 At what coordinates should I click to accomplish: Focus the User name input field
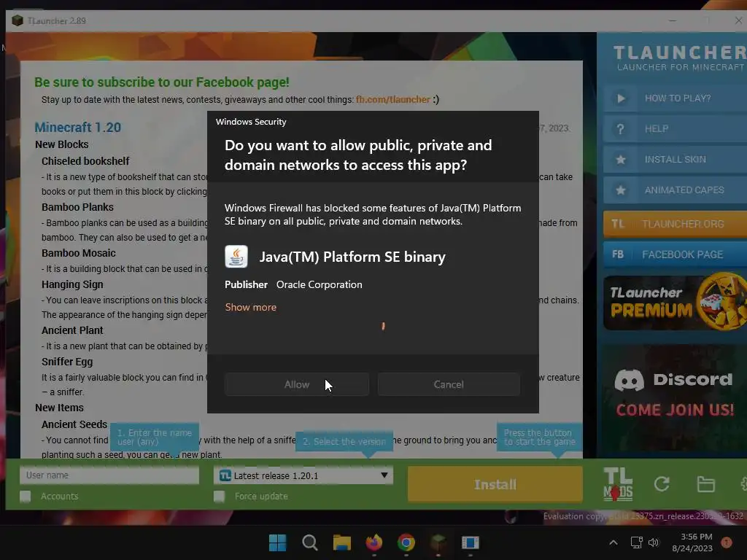click(x=109, y=475)
